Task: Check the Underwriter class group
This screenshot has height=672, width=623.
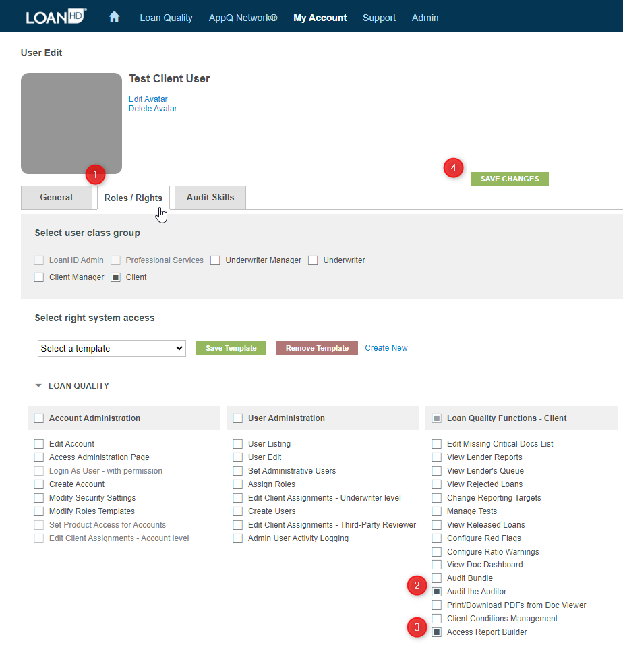Action: click(313, 260)
